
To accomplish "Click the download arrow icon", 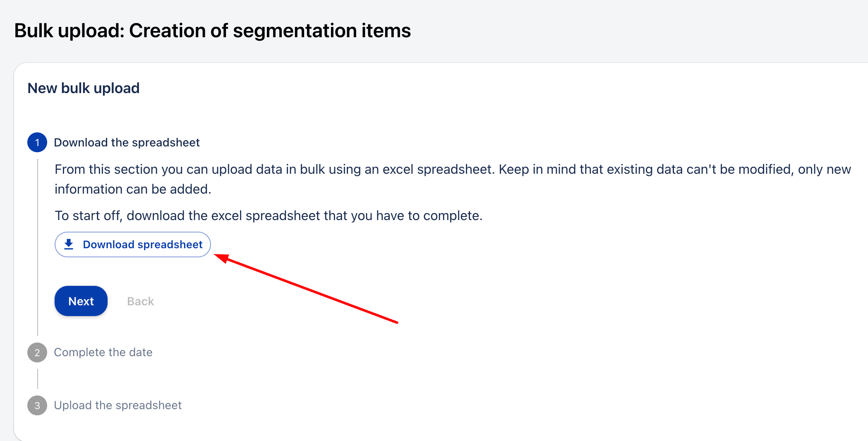I will tap(69, 244).
